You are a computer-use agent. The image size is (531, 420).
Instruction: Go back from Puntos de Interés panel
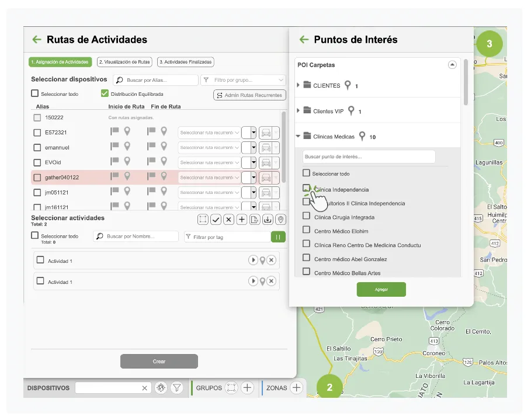[304, 39]
